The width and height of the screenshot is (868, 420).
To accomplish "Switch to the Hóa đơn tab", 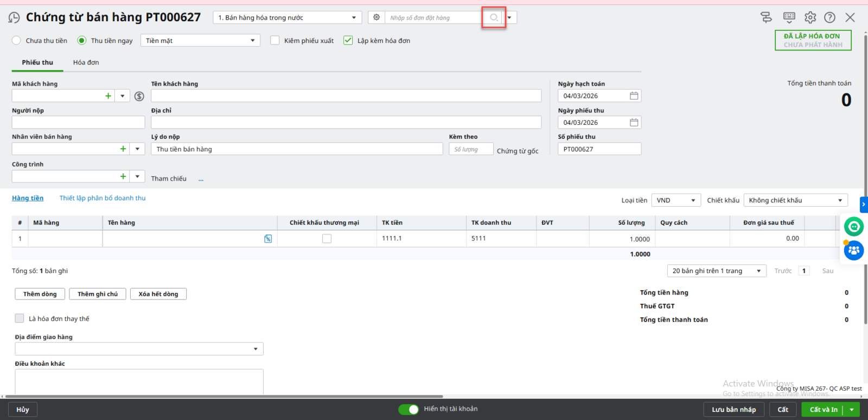I will (86, 62).
